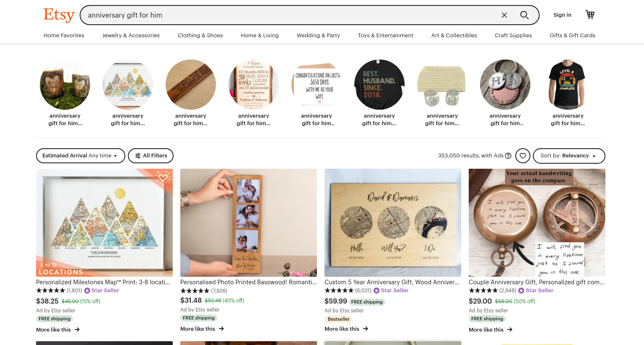Open the Jewelry & Accessories menu
This screenshot has height=345, width=644.
click(131, 36)
